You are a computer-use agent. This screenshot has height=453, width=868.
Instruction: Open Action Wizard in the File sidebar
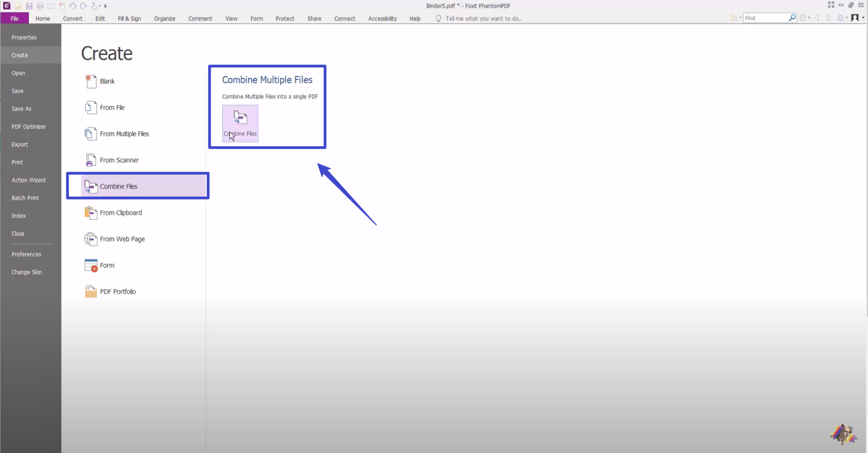(x=28, y=180)
